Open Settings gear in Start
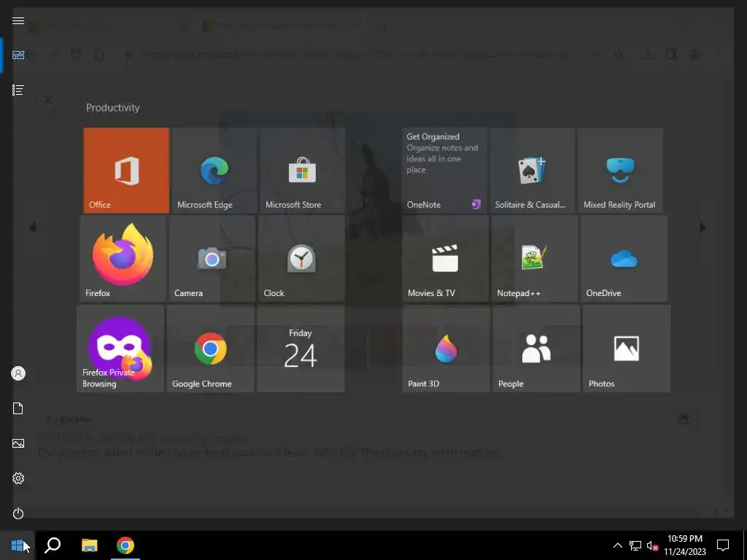 [x=18, y=478]
